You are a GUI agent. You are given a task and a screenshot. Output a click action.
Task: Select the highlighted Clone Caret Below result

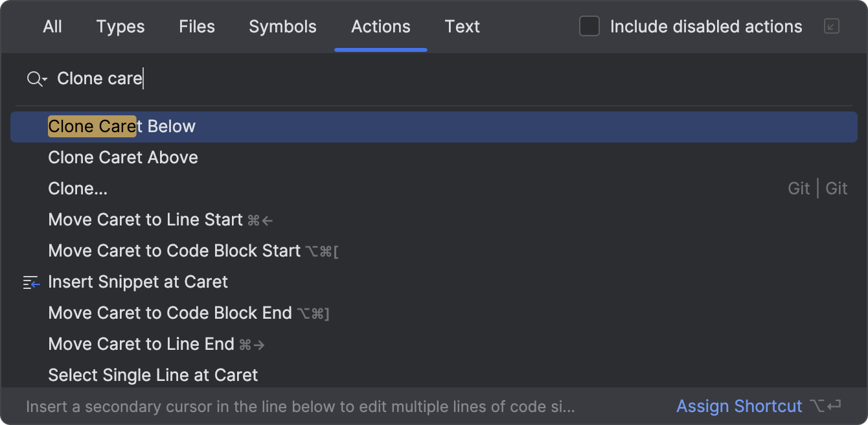point(122,126)
